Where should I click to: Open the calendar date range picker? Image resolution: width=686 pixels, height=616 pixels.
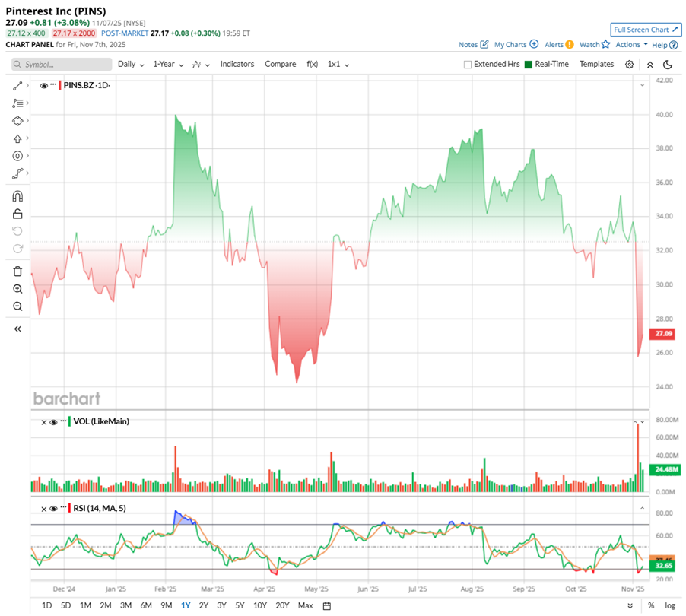[x=327, y=606]
